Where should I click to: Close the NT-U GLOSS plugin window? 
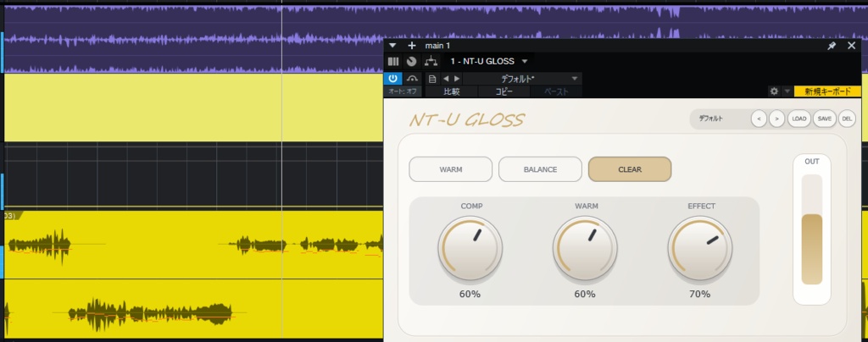[x=851, y=46]
